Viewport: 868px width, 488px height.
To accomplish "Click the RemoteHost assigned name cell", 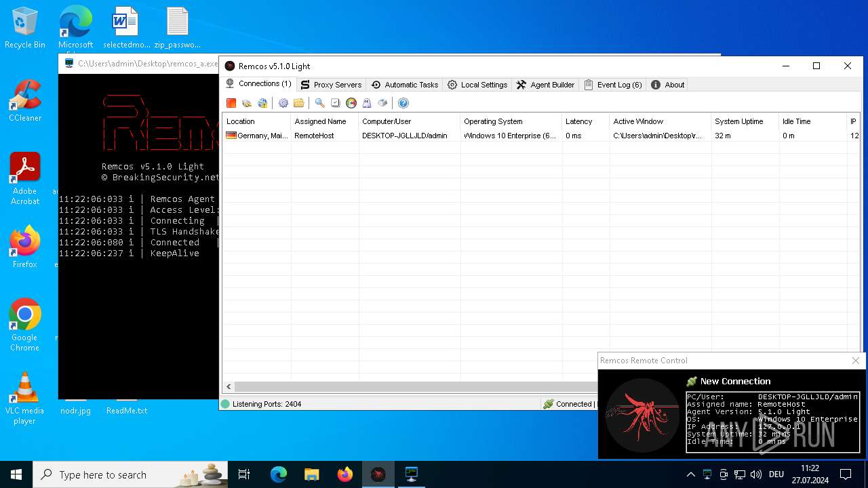I will point(314,136).
